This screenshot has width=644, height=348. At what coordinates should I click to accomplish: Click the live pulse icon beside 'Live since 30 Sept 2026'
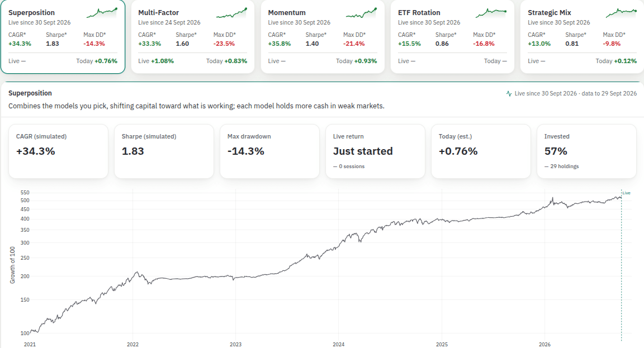point(509,94)
